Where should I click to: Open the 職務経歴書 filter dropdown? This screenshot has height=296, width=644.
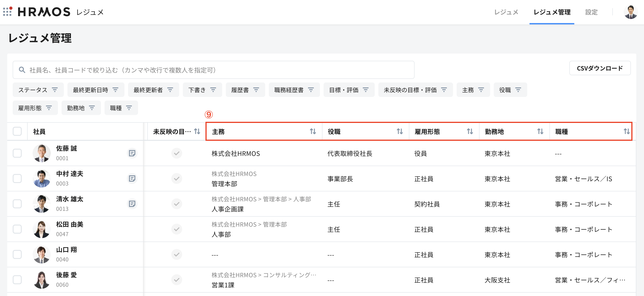click(294, 90)
